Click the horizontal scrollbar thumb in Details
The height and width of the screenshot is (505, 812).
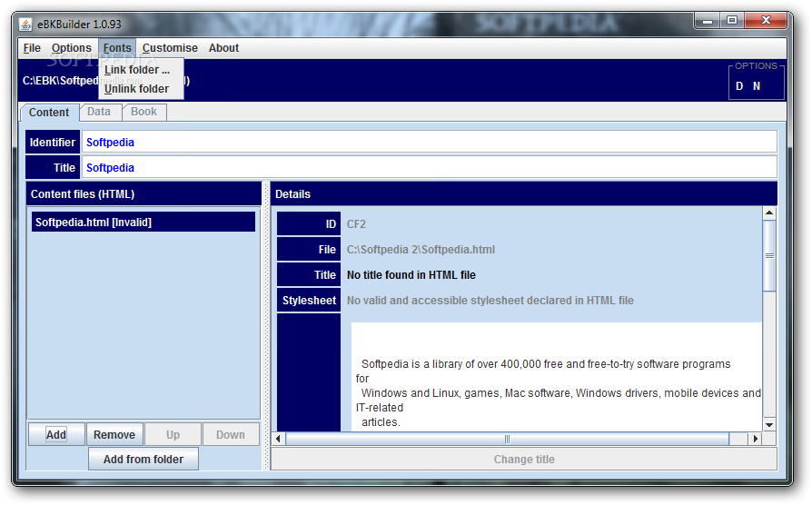508,440
